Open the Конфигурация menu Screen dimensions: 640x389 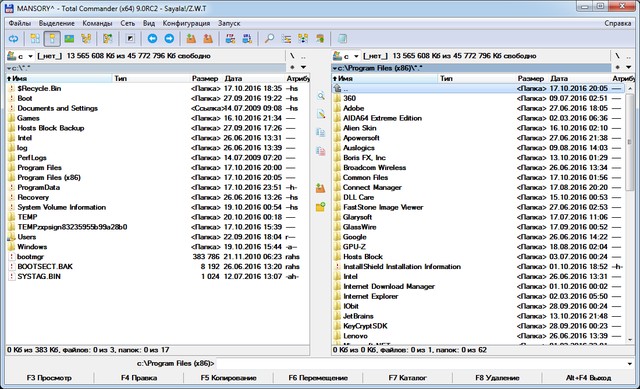(x=186, y=23)
